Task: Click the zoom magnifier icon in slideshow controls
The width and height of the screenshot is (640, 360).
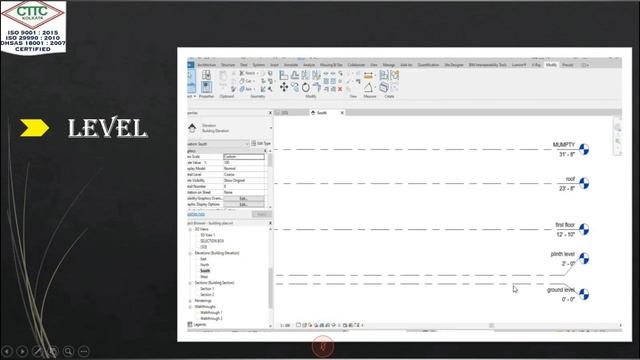Action: (69, 351)
